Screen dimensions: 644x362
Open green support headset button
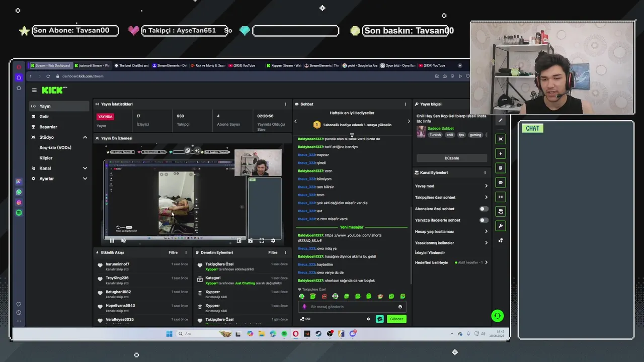(497, 316)
